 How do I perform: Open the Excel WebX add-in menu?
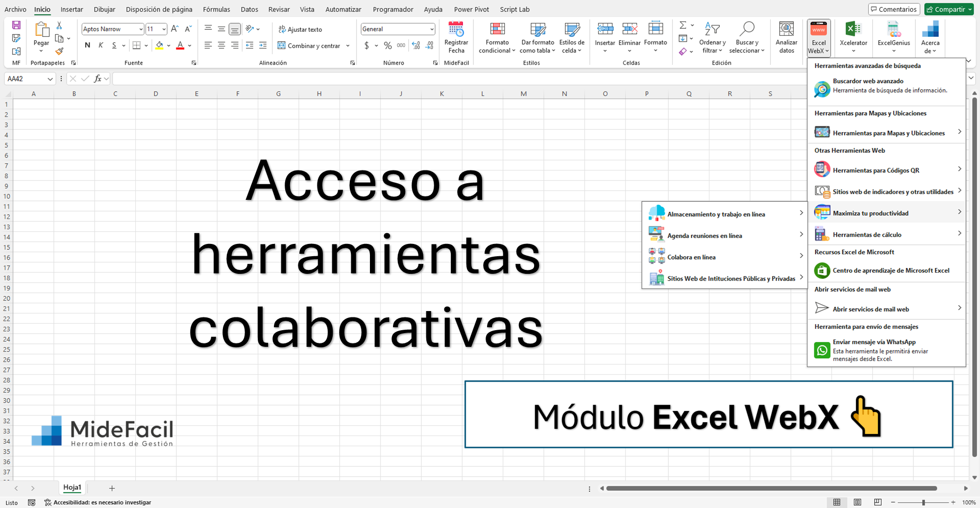819,38
